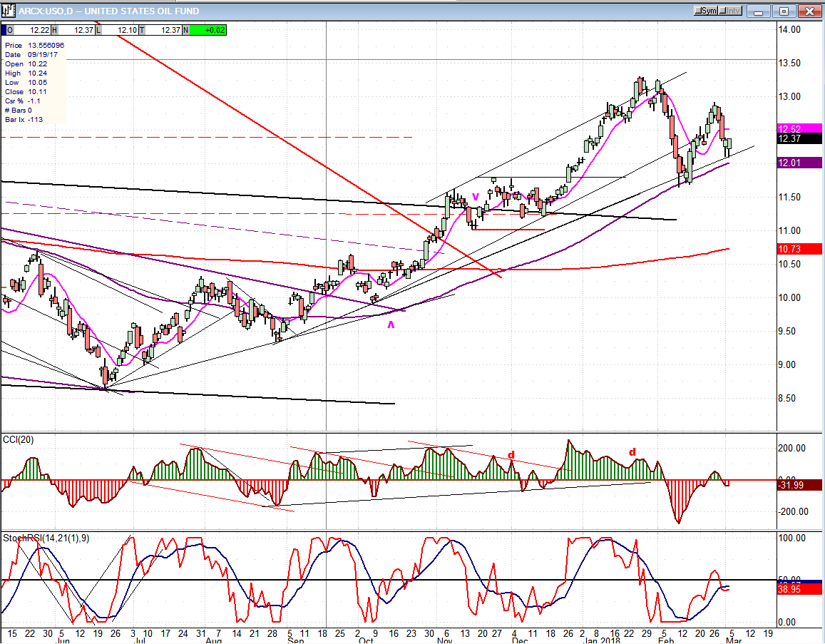Close the United States Oil Fund chart
Viewport: 825px width, 644px height.
tap(809, 11)
